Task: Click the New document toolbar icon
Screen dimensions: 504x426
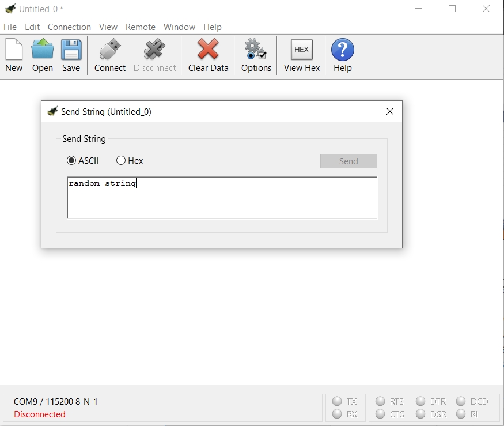Action: coord(14,50)
